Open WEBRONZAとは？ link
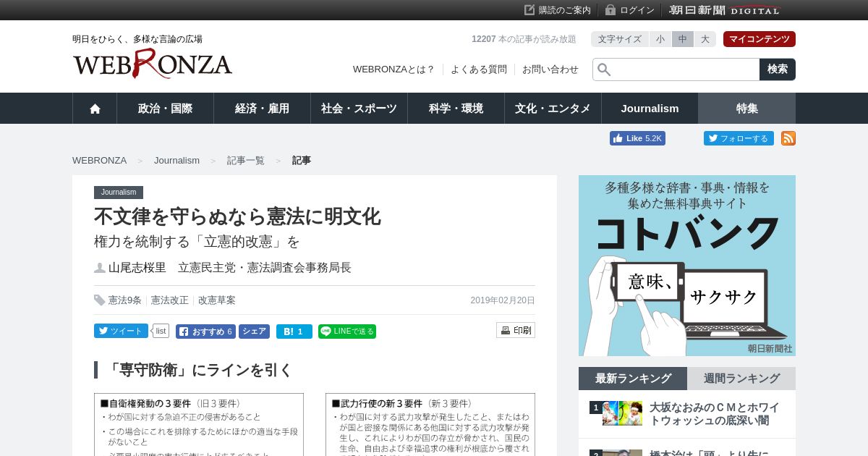This screenshot has width=868, height=456. click(x=394, y=69)
